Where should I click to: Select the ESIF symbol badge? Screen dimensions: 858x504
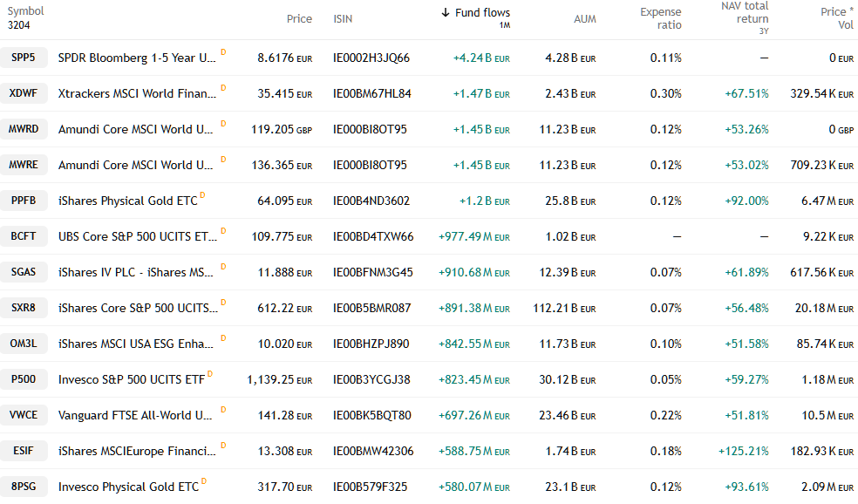24,451
